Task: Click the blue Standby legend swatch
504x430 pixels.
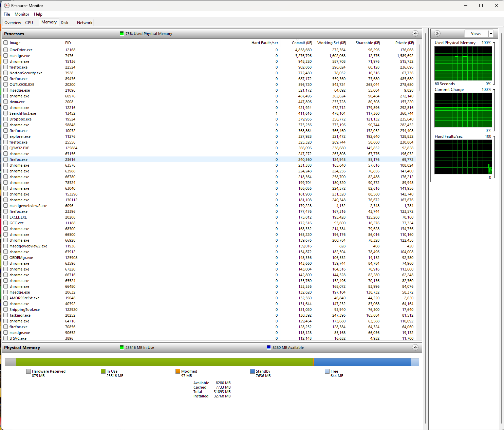Action: (x=253, y=371)
